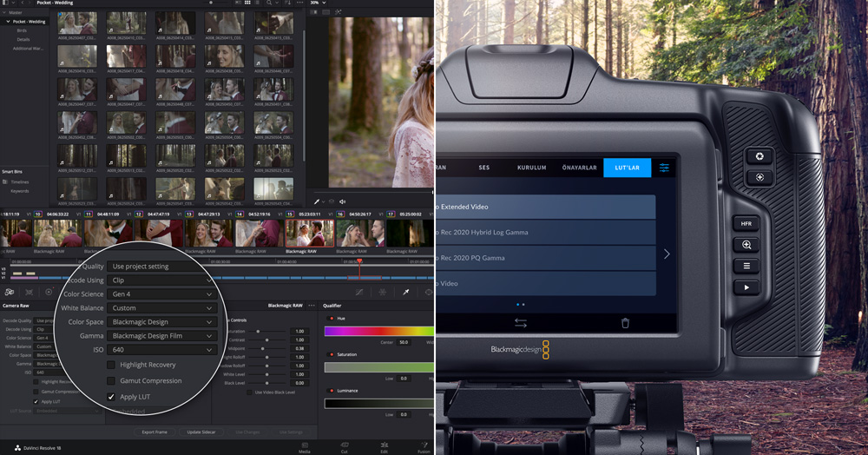Open the settings sliders icon beside LUT'LAR
This screenshot has width=868, height=455.
pos(665,168)
